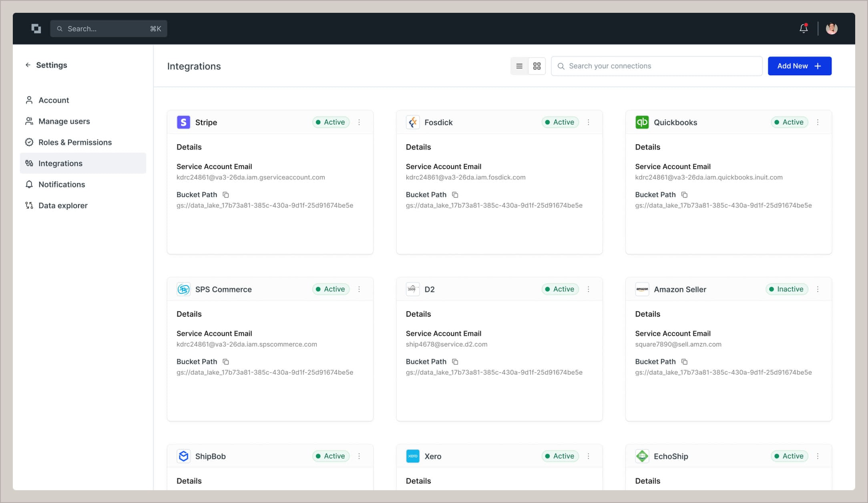Viewport: 868px width, 503px height.
Task: Open the Manage users page
Action: coord(64,121)
